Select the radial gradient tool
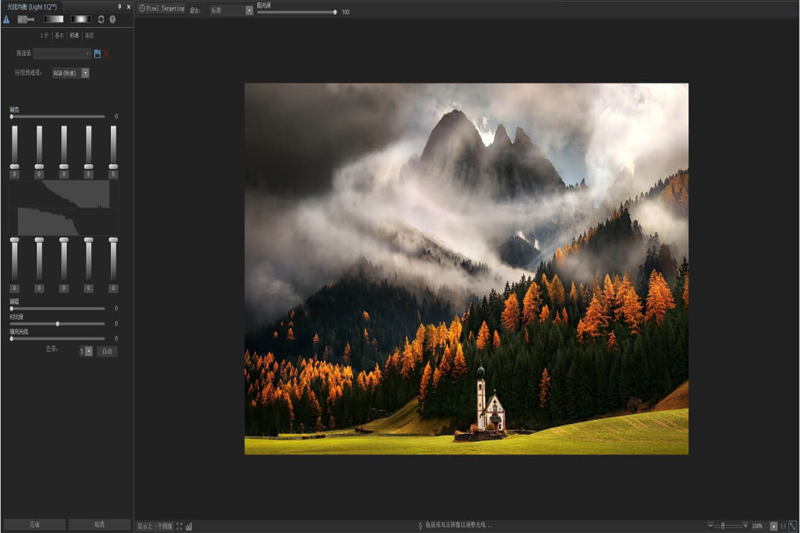Viewport: 800px width, 533px height. [x=80, y=19]
